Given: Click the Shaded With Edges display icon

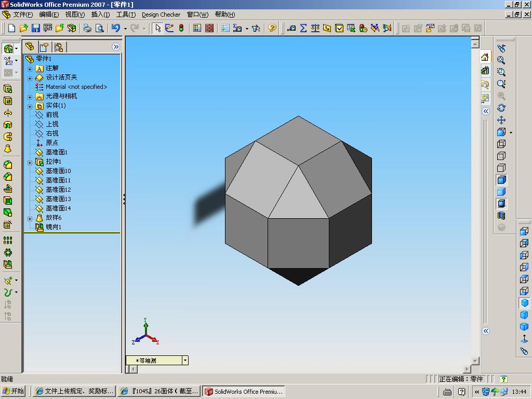Looking at the screenshot, I should pos(501,180).
